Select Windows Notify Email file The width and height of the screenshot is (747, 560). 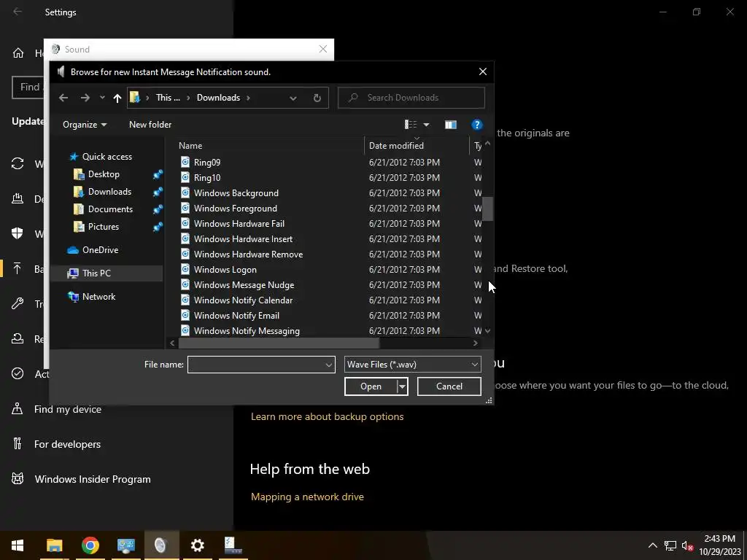point(236,315)
